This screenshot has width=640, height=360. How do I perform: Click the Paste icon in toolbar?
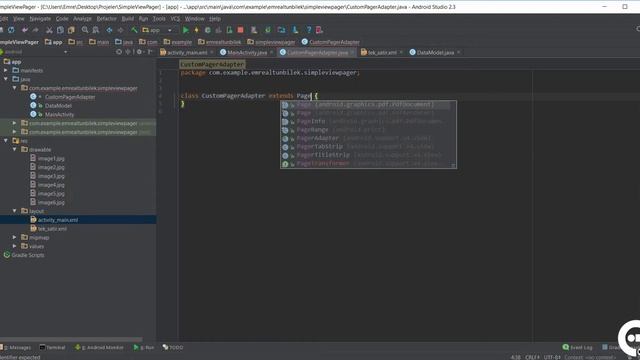pos(71,30)
